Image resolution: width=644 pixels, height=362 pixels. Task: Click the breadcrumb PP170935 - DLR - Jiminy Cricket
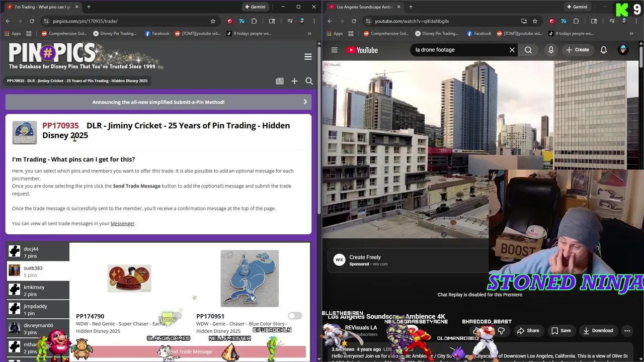[77, 81]
